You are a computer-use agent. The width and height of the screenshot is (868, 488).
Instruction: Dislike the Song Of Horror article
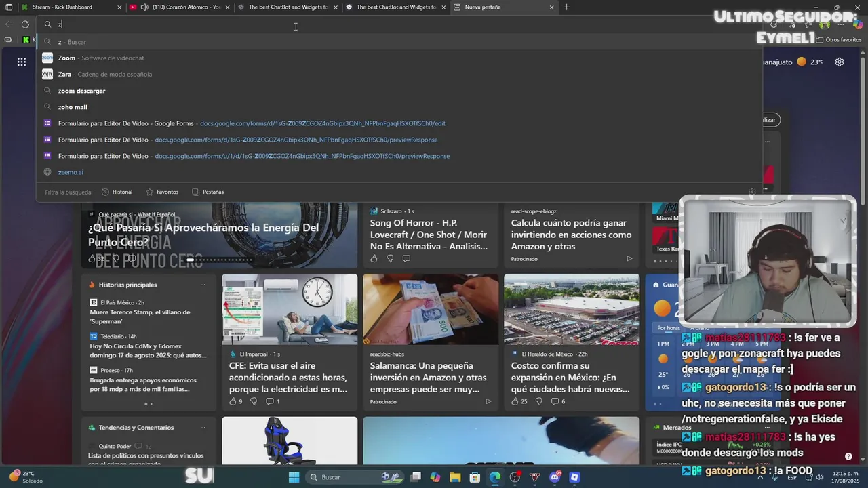click(390, 258)
